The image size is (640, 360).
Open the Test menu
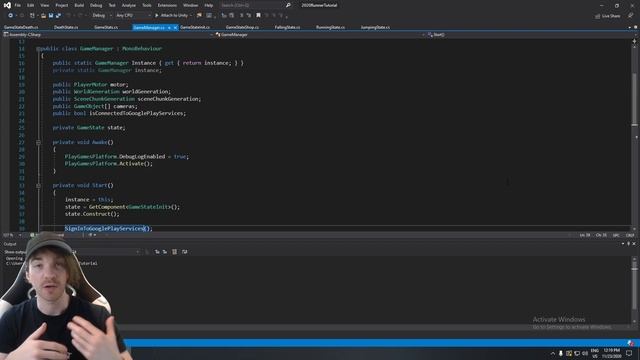tap(112, 5)
